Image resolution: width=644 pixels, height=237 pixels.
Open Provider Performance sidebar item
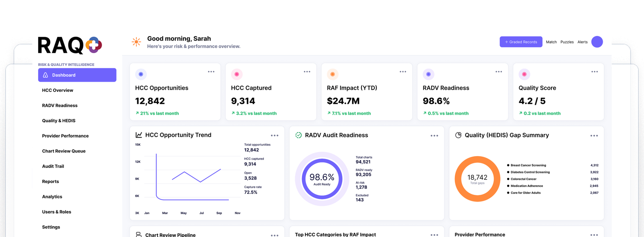(65, 136)
